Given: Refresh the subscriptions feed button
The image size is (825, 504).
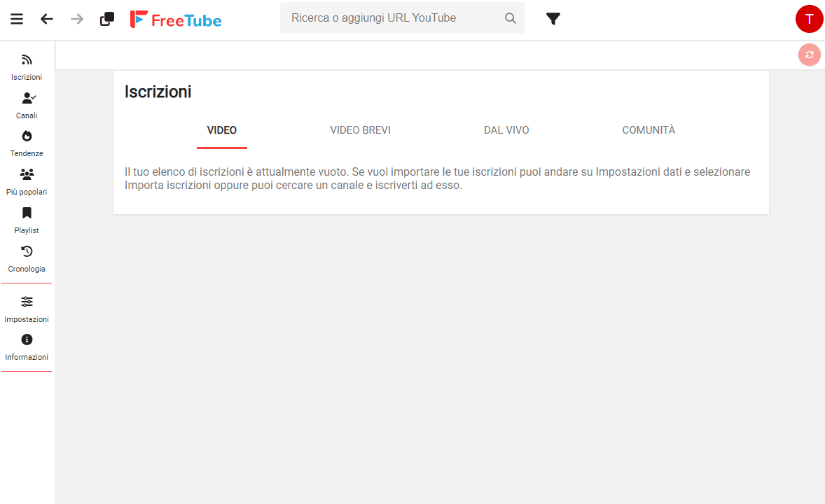Looking at the screenshot, I should pos(809,55).
